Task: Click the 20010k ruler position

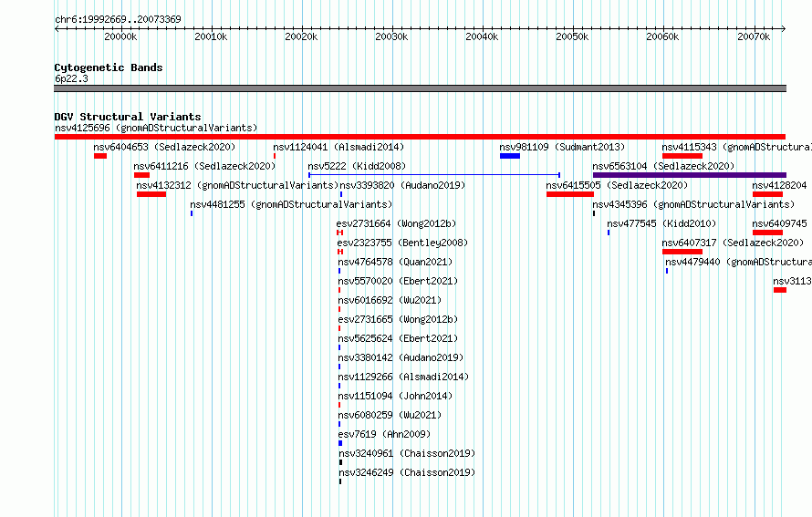Action: (211, 36)
